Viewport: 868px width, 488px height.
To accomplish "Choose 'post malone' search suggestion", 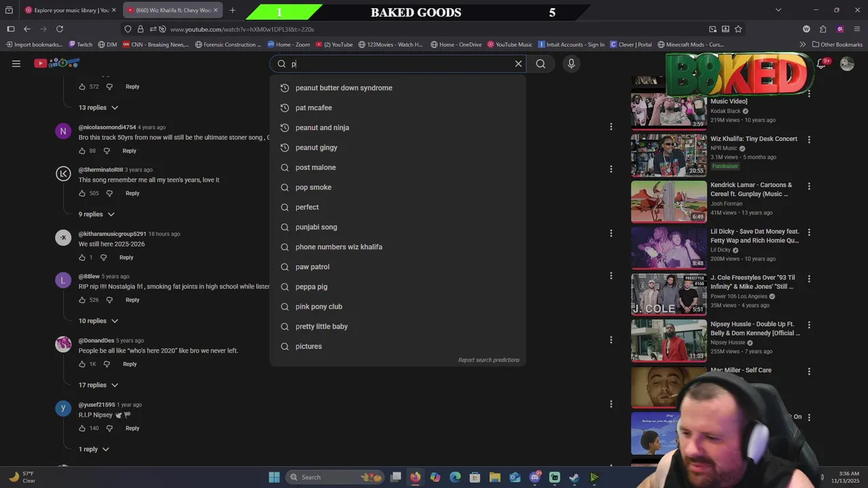I will pos(397,167).
